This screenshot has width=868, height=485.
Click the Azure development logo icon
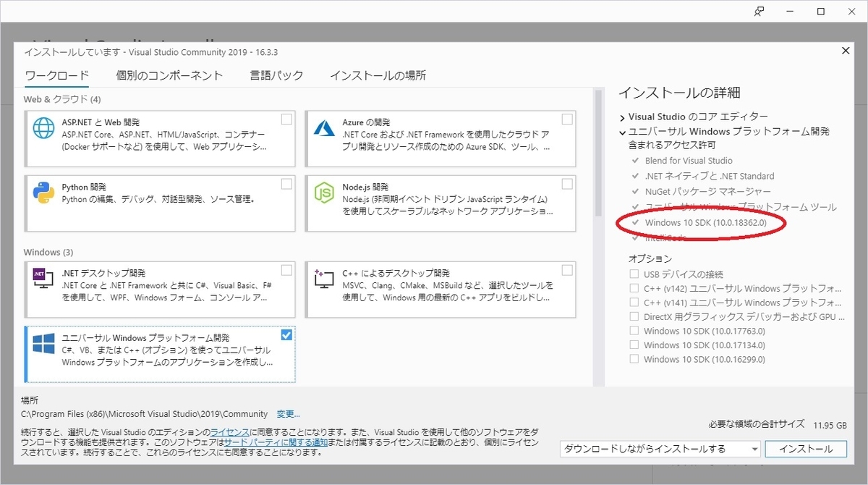pos(324,127)
